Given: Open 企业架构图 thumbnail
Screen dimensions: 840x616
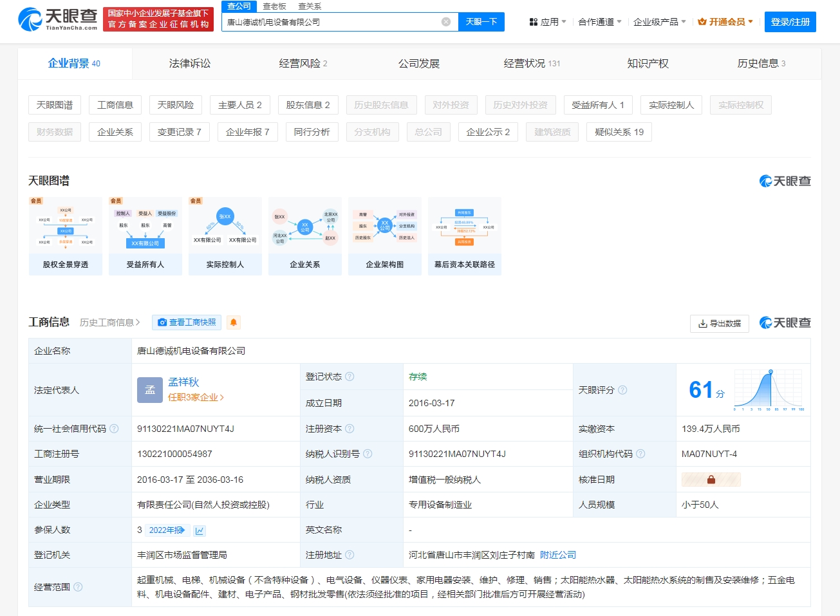Looking at the screenshot, I should click(x=385, y=236).
